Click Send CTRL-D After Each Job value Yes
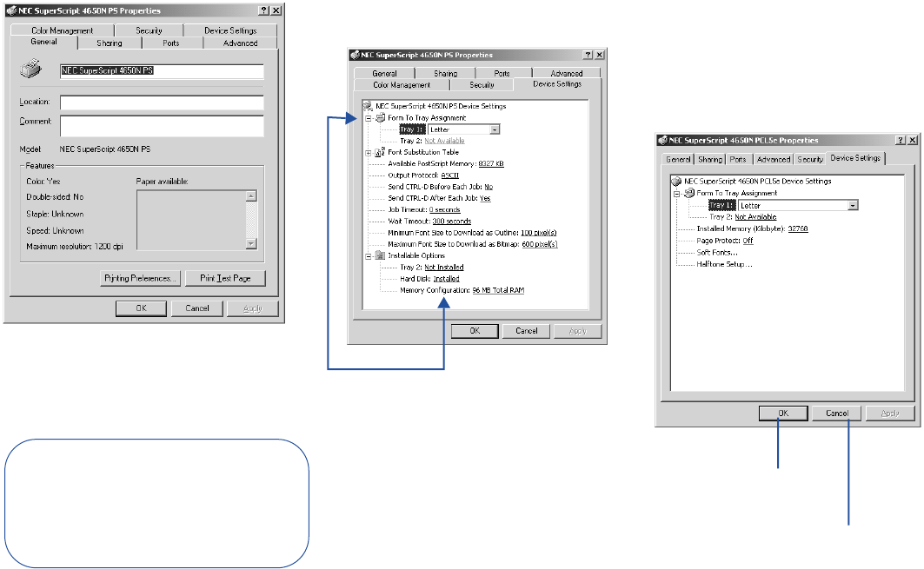Image resolution: width=924 pixels, height=569 pixels. 485,199
